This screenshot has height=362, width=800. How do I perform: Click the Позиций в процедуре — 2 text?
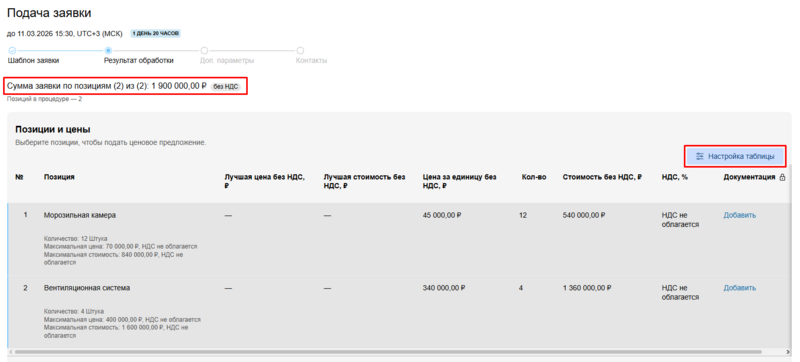point(44,99)
